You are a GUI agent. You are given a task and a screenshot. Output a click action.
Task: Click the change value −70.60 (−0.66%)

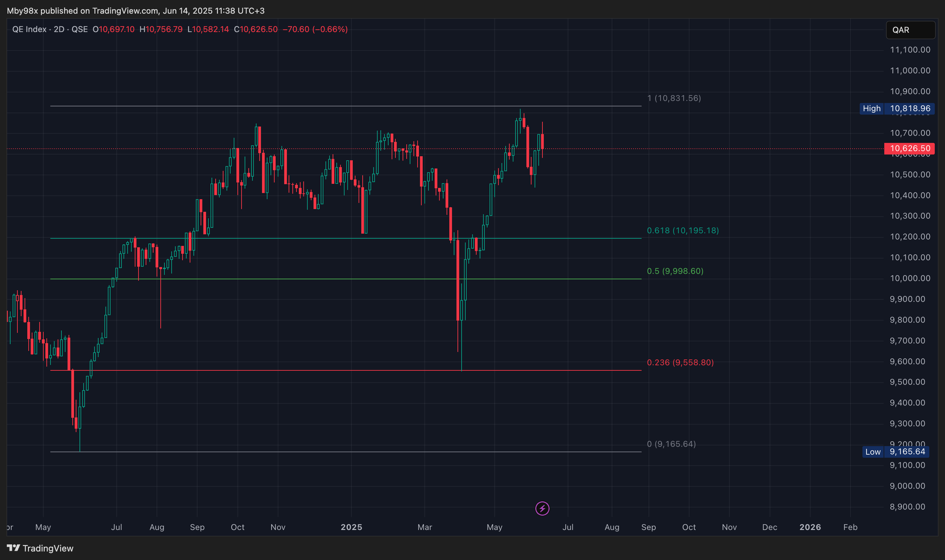(315, 29)
